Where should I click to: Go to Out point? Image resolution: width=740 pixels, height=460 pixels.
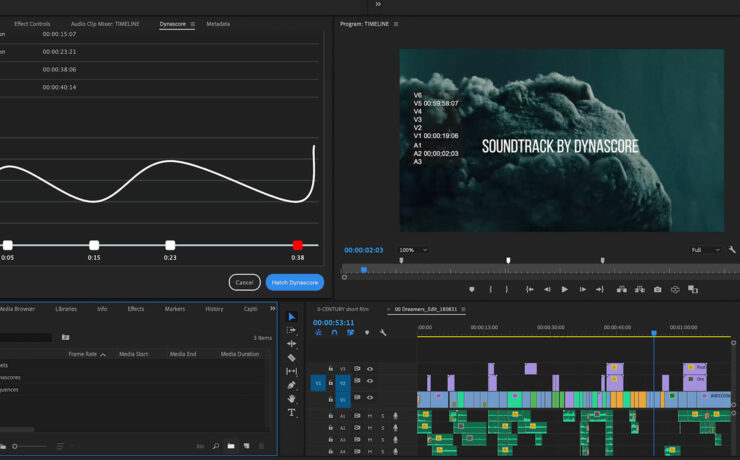pyautogui.click(x=600, y=290)
